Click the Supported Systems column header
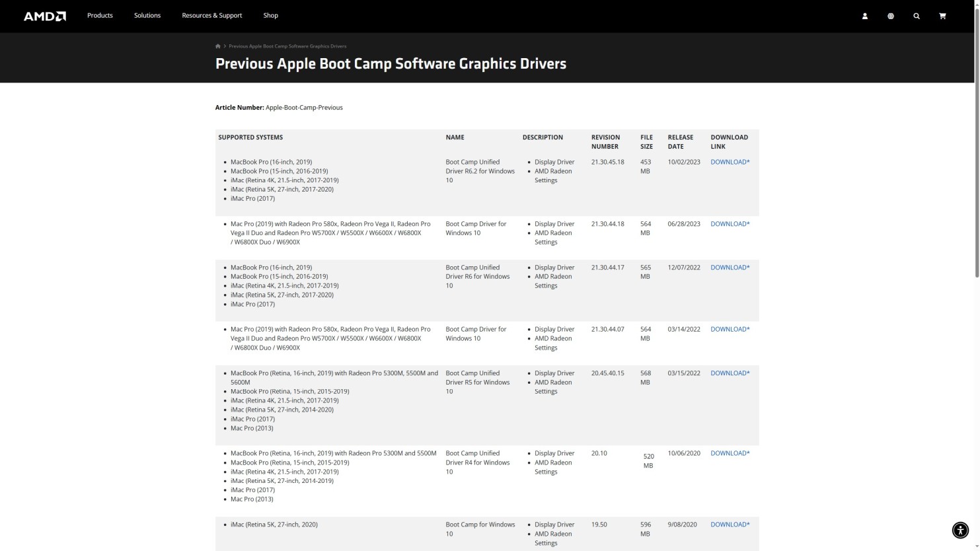Image resolution: width=980 pixels, height=551 pixels. coord(250,137)
